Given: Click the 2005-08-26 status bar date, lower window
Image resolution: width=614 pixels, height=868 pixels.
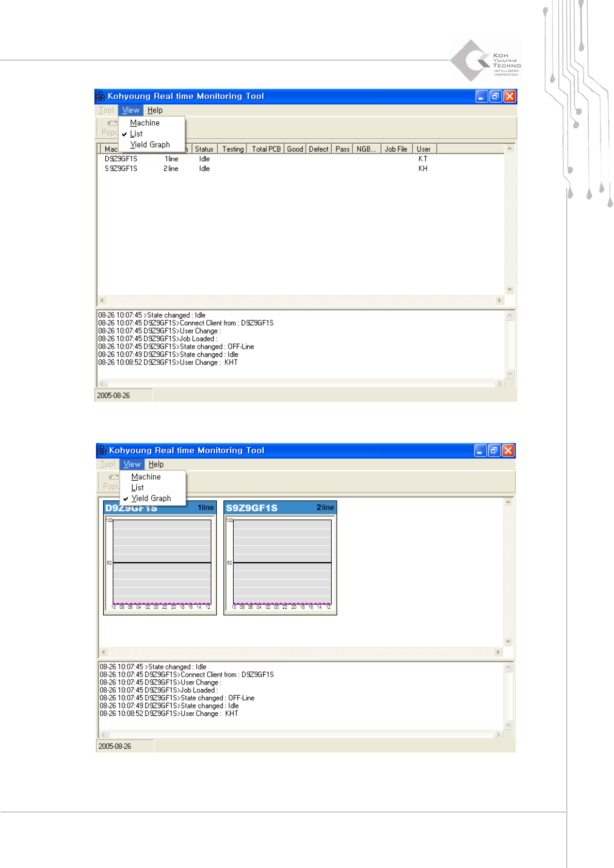Looking at the screenshot, I should tap(115, 746).
